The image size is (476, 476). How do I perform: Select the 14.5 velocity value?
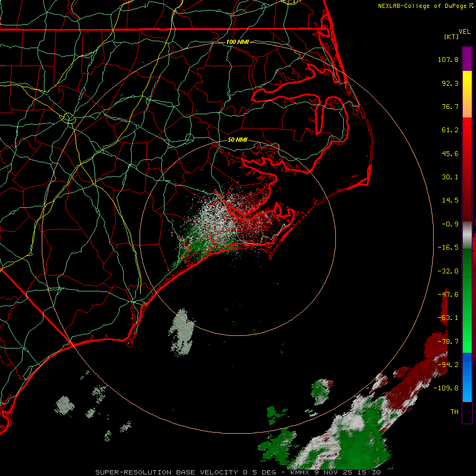pos(450,200)
